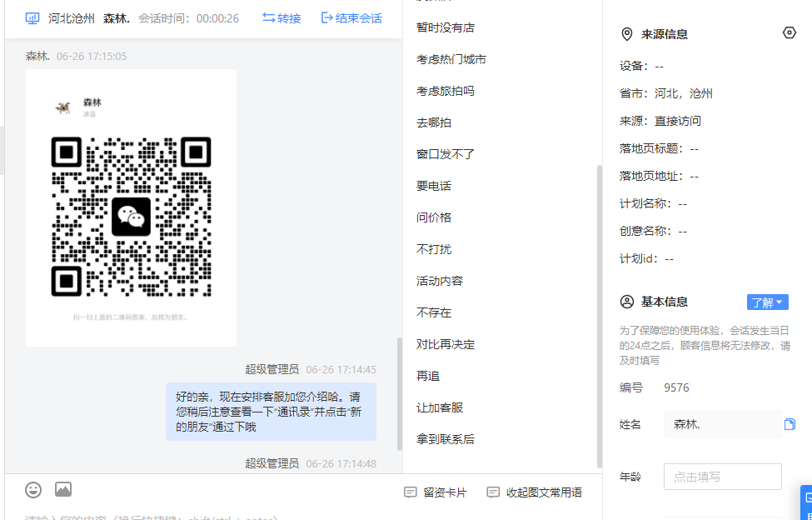Click the chat history scrollbar
The width and height of the screenshot is (812, 520).
coord(399,393)
